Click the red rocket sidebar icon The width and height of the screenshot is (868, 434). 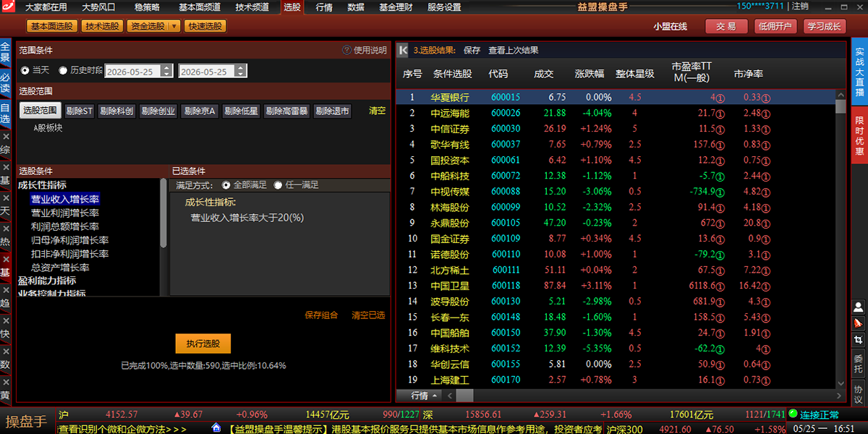pos(859,323)
